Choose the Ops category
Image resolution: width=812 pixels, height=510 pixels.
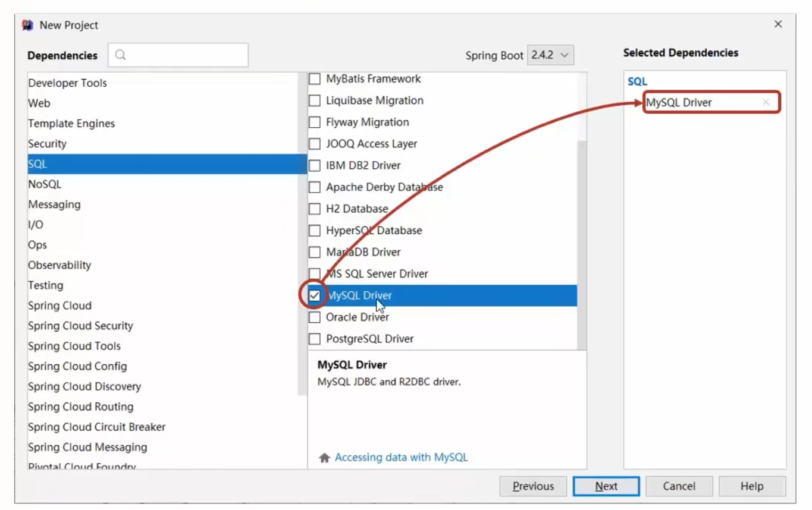pyautogui.click(x=167, y=245)
